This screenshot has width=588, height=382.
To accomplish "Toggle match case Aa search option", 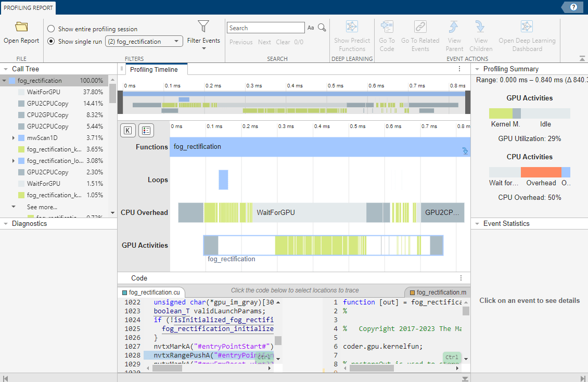I will point(311,28).
